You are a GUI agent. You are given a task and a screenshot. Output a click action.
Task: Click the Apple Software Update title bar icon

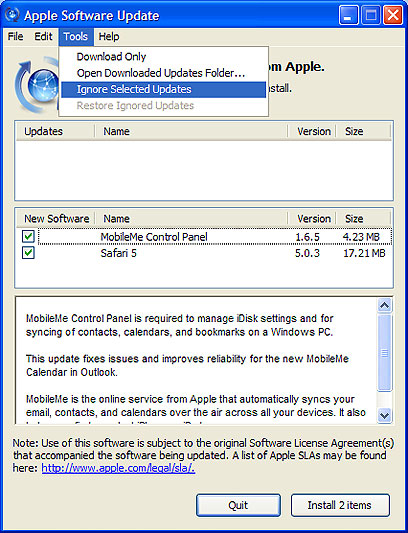point(13,15)
